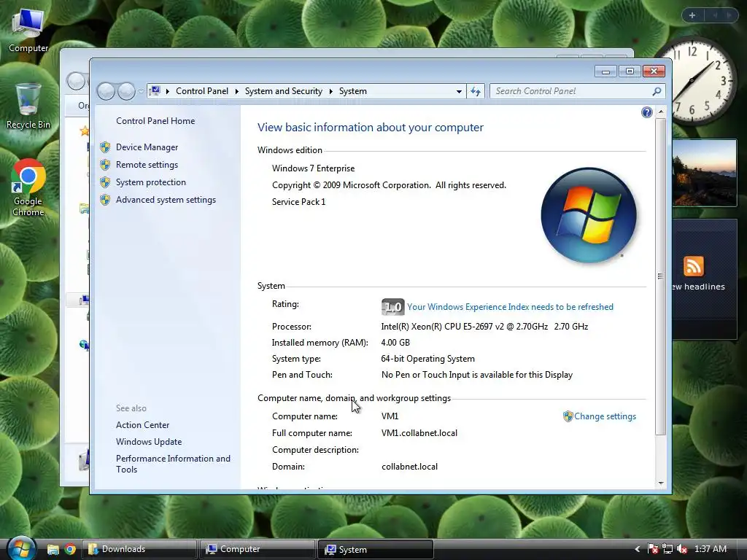Switch to the Downloads taskbar window
Screen dimensions: 747x560
[x=139, y=549]
